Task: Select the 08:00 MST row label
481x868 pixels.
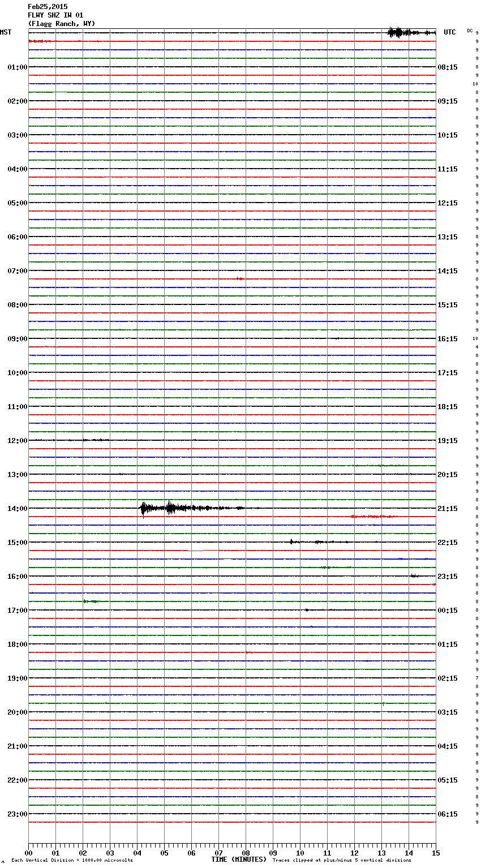Action: (18, 305)
